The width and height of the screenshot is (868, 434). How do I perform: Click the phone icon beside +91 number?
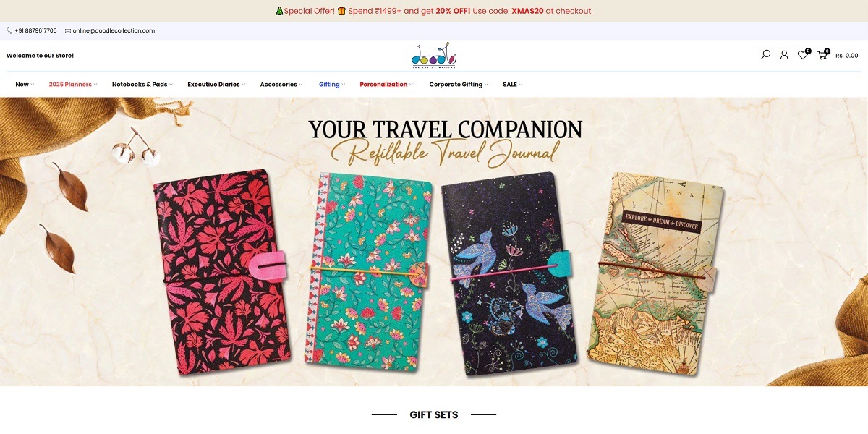[9, 31]
